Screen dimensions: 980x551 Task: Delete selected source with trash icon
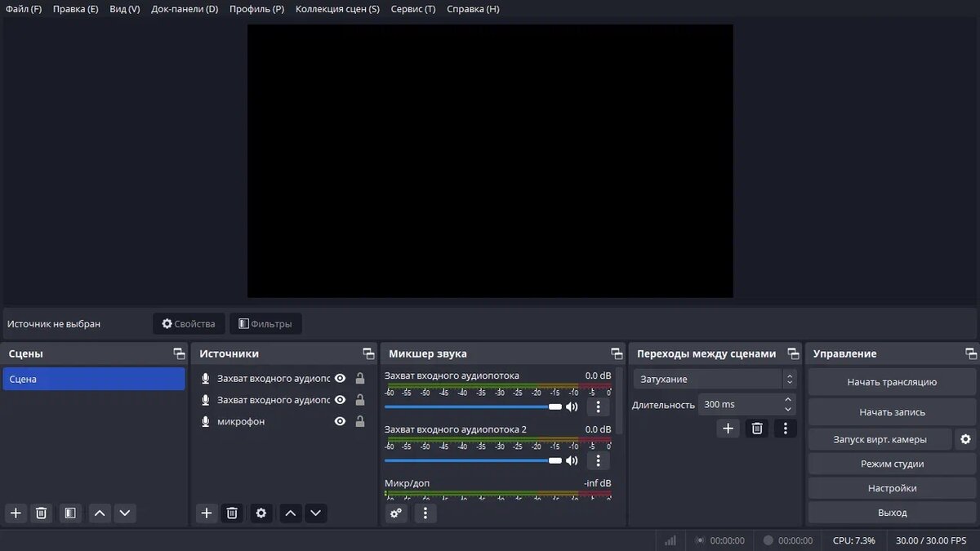point(232,513)
